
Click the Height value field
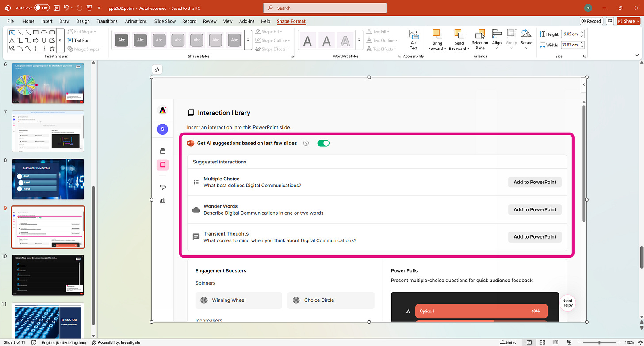569,34
